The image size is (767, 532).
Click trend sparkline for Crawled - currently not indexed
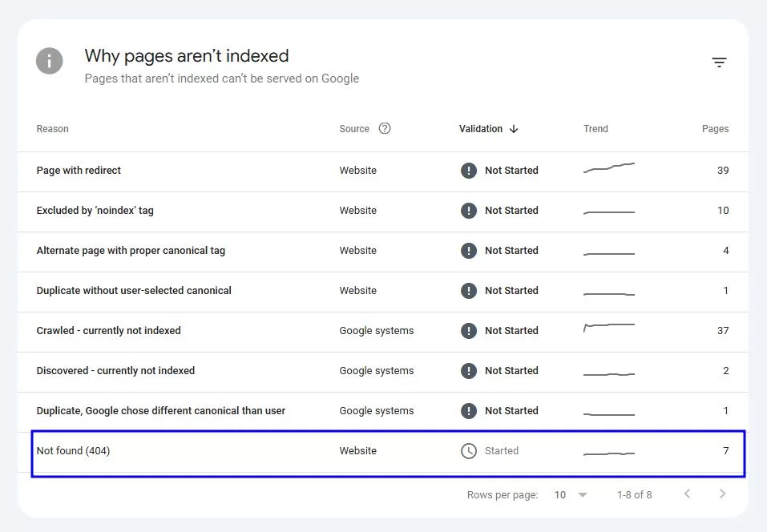(x=609, y=328)
